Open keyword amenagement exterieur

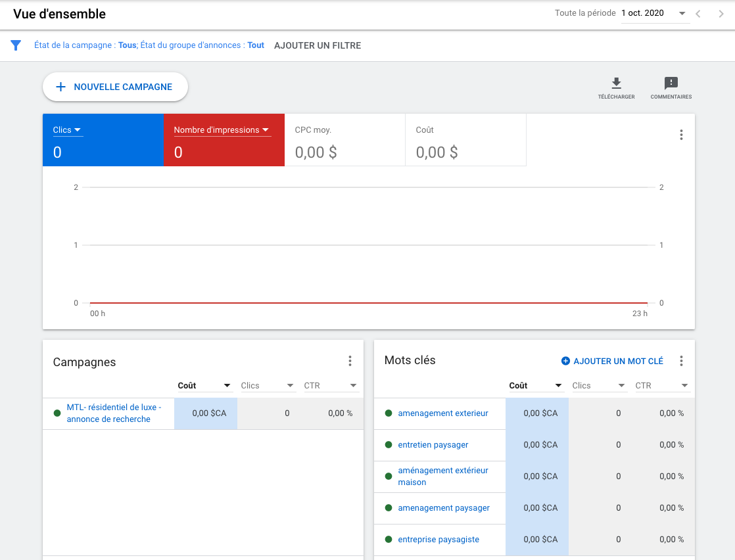(x=443, y=413)
